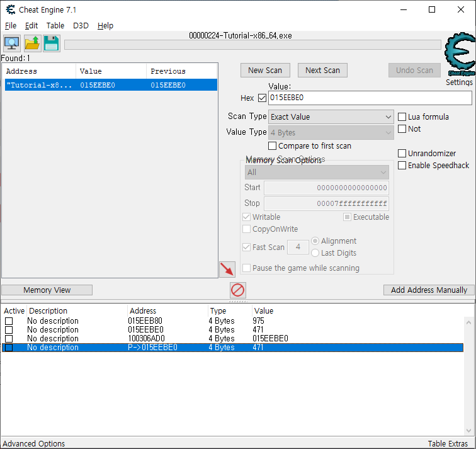Open the Edit menu
Image resolution: width=476 pixels, height=449 pixels.
tap(31, 25)
